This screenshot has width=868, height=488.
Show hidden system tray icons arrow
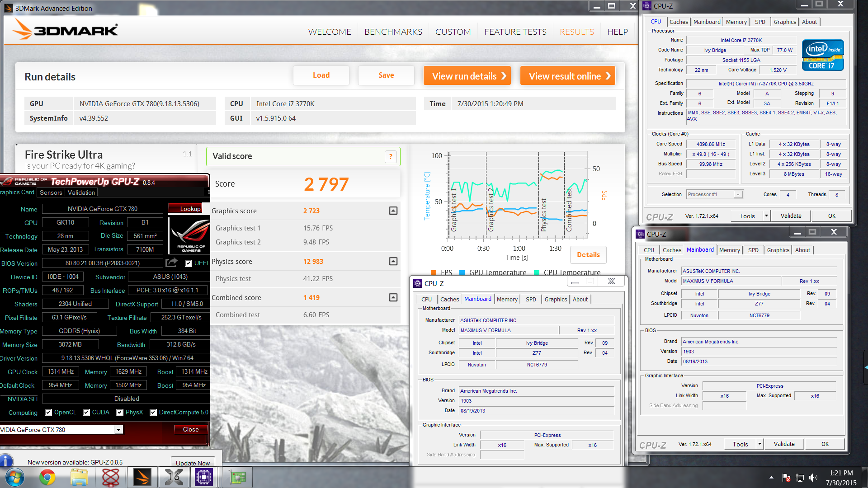[x=771, y=478]
